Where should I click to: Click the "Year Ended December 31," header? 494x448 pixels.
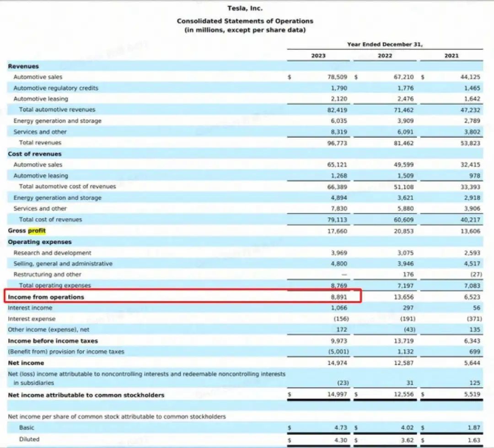pos(385,44)
